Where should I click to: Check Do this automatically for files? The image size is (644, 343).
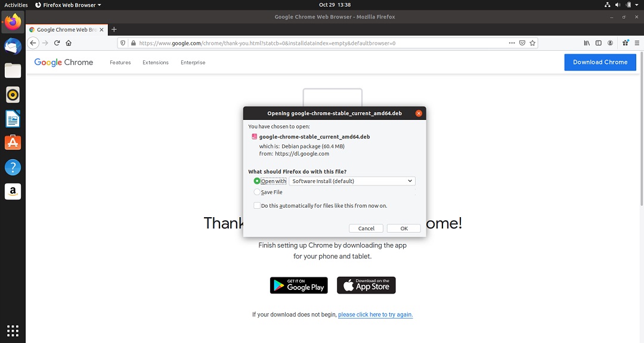256,205
